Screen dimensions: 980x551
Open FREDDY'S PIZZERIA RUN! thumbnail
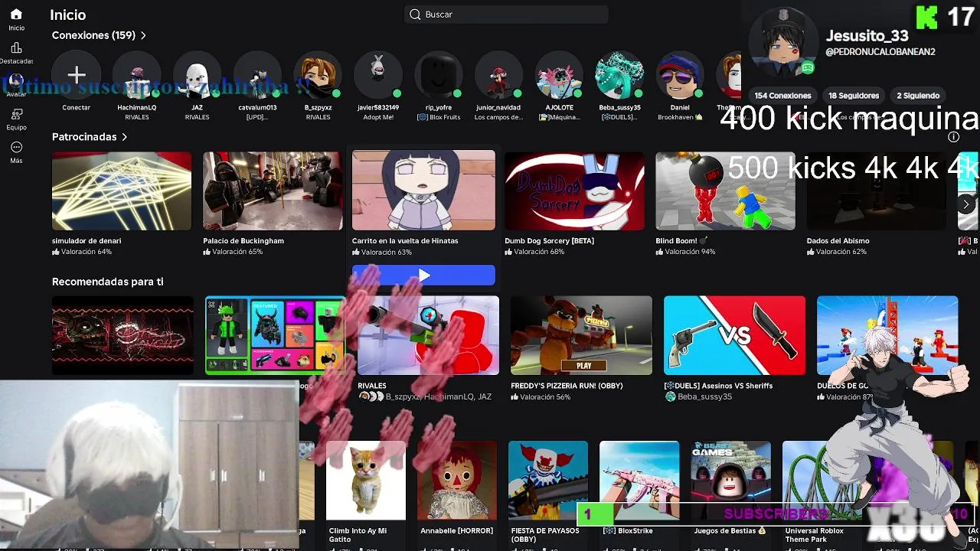point(581,335)
